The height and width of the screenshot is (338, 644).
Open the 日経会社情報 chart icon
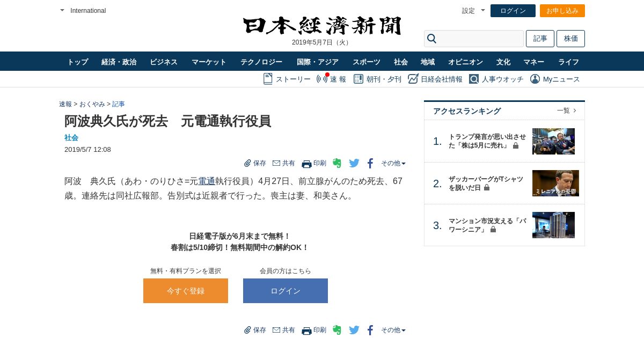(x=413, y=79)
